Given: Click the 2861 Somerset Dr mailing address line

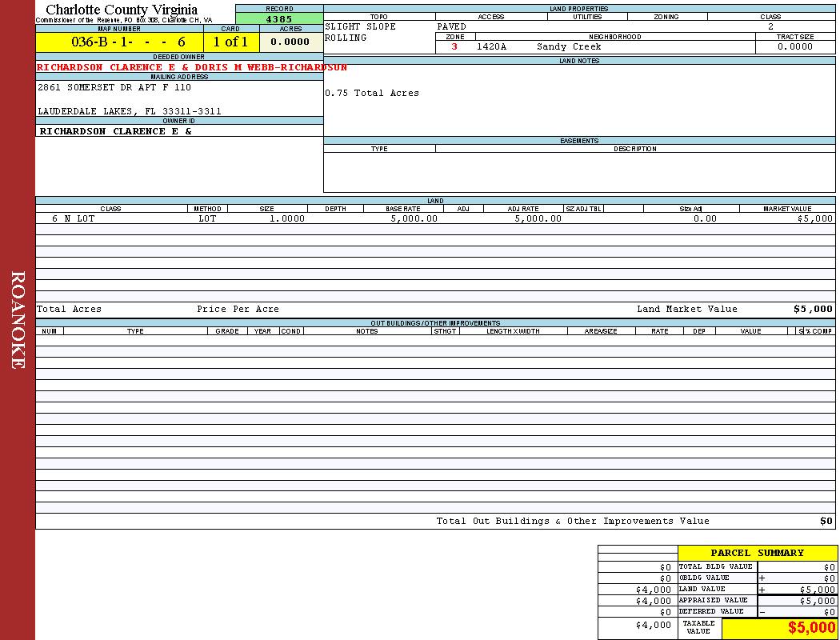Looking at the screenshot, I should coord(114,88).
